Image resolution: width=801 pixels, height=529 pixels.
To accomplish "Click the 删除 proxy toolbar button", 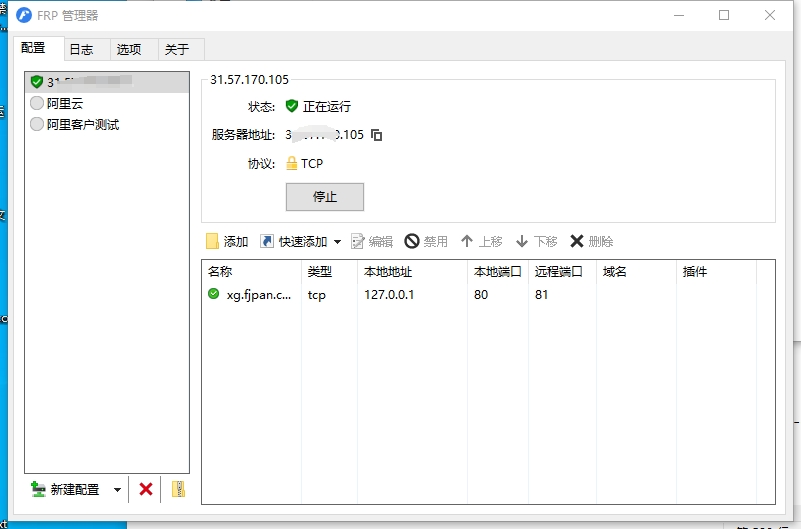I will click(591, 241).
